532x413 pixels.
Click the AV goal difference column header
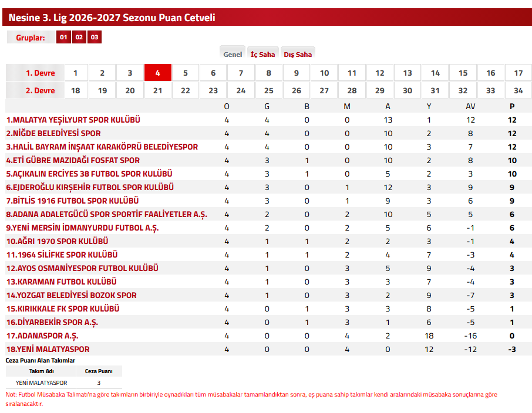[470, 106]
